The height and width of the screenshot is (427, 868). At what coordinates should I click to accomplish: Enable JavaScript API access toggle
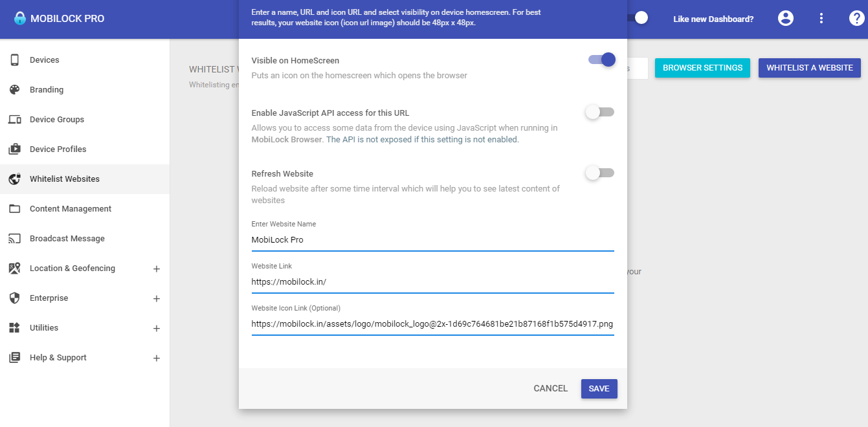(x=599, y=113)
